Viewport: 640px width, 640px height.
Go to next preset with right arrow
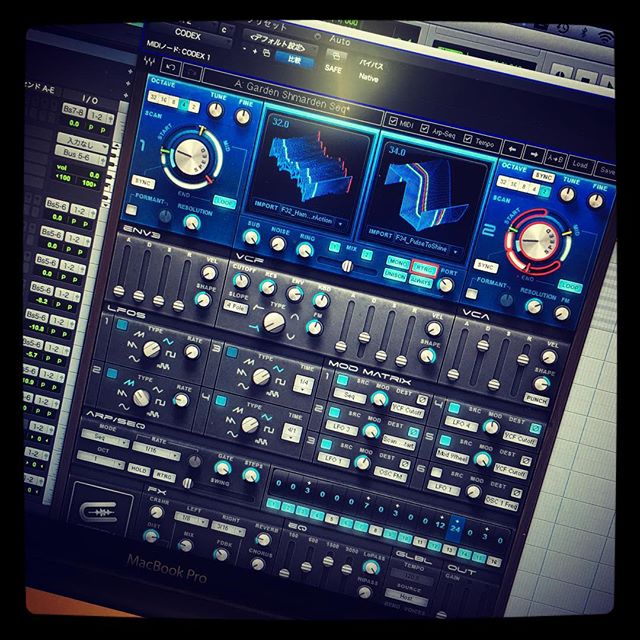click(x=534, y=155)
